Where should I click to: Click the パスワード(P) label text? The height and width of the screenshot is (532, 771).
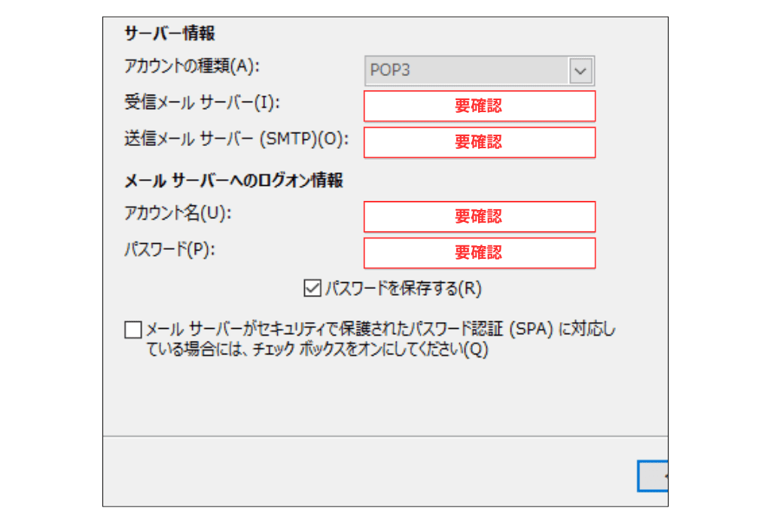169,250
